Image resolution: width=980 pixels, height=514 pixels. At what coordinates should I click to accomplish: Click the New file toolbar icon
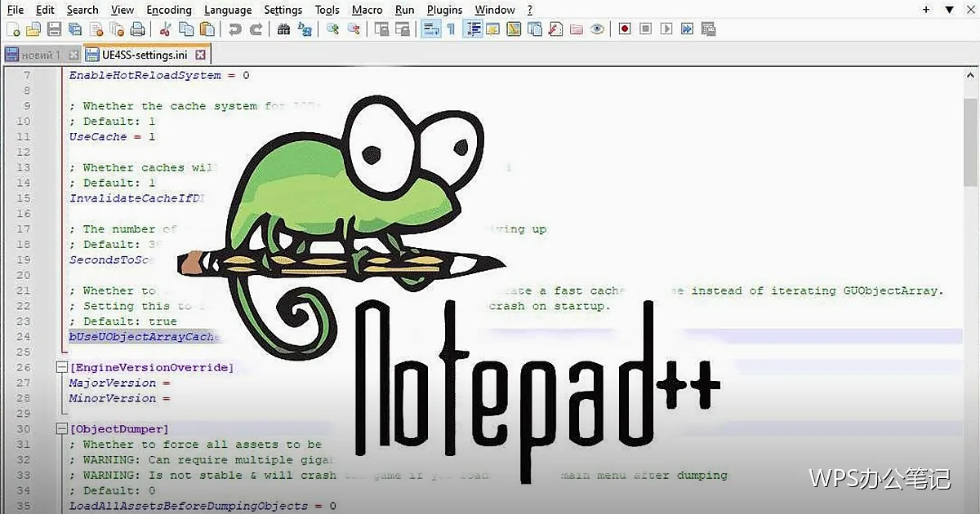click(13, 29)
